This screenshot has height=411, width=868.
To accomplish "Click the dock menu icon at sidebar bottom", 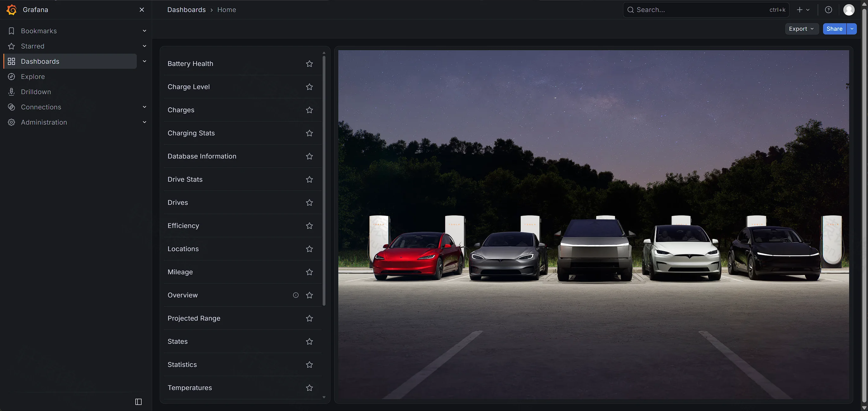I will 138,401.
